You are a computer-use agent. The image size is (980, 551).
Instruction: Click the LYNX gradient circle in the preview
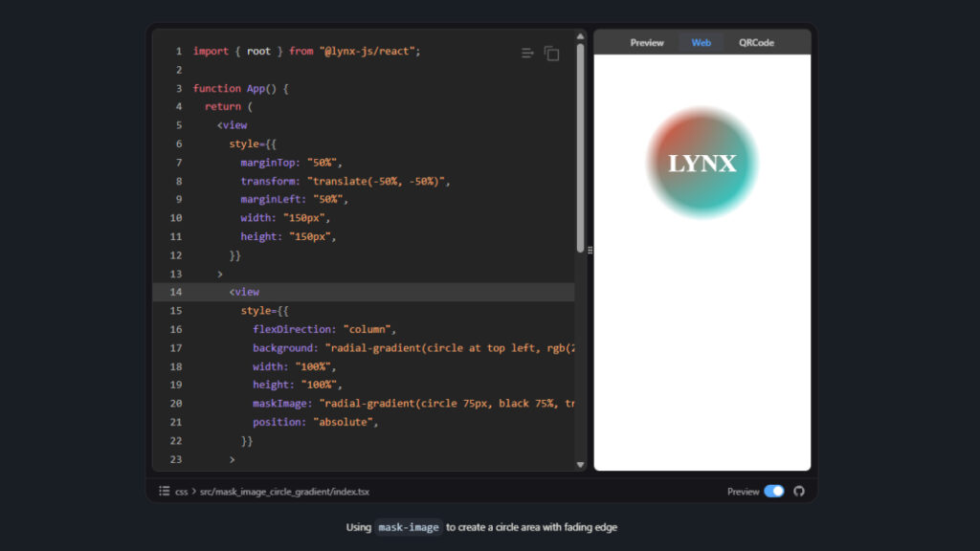(702, 161)
